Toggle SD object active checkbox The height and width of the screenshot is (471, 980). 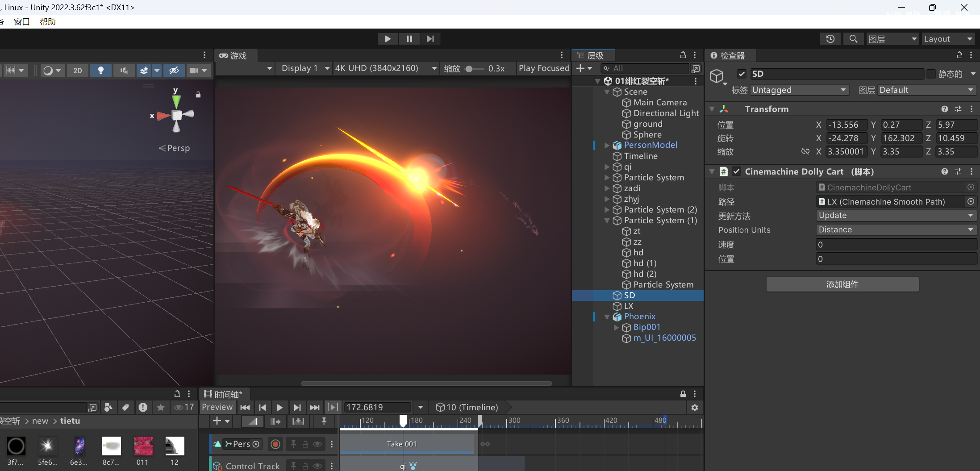point(742,74)
